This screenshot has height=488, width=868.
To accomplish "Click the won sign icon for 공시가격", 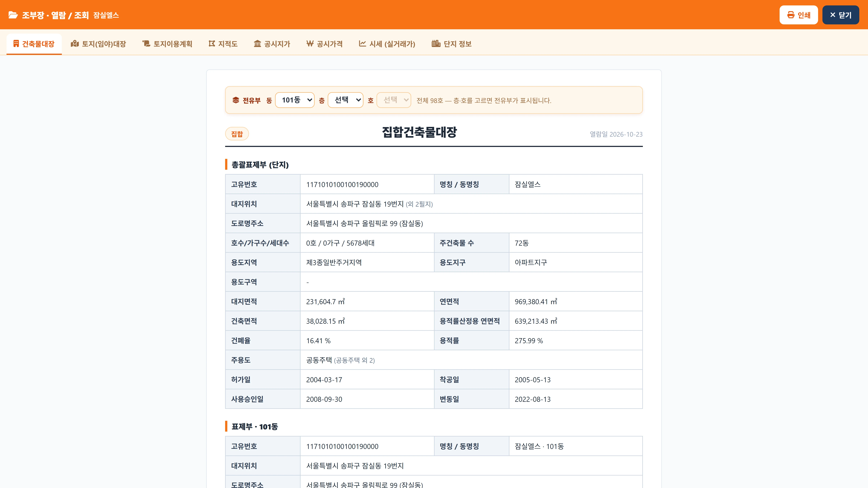I will pos(310,43).
